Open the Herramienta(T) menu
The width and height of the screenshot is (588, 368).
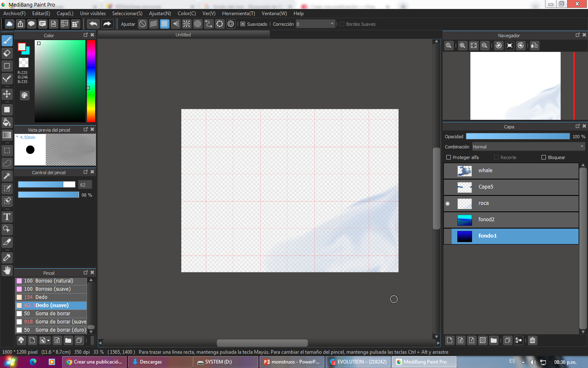[x=238, y=13]
